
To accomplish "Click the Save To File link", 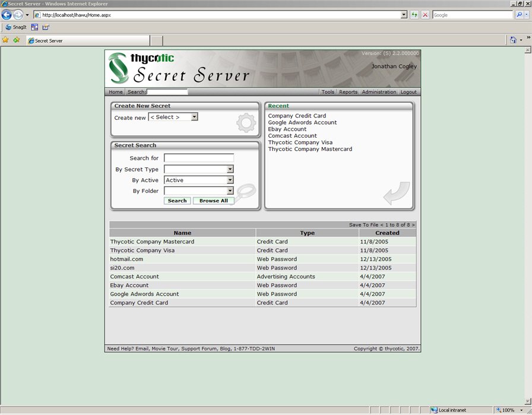I will click(x=363, y=224).
